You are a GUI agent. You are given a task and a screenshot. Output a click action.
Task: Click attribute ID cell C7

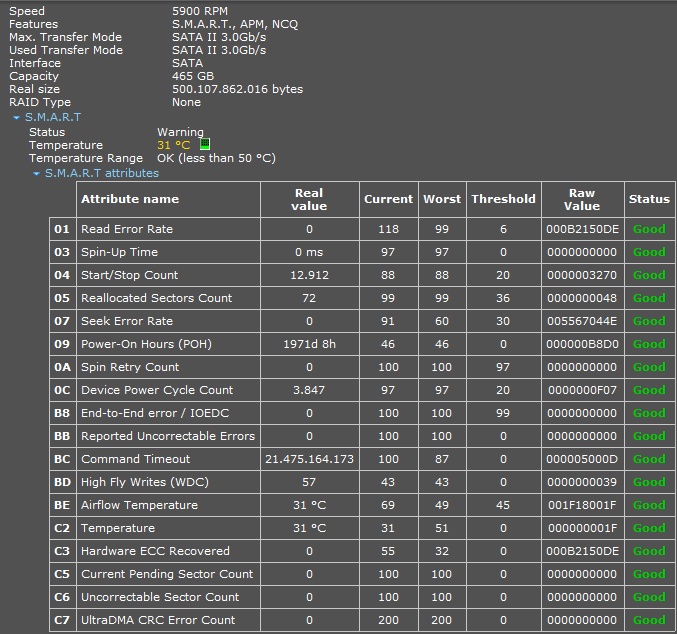pos(63,620)
